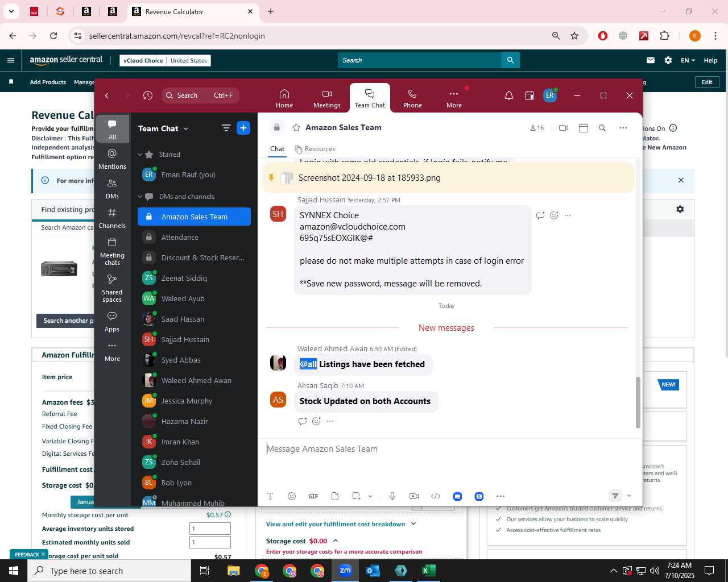Open channel member list showing 16

tap(537, 128)
